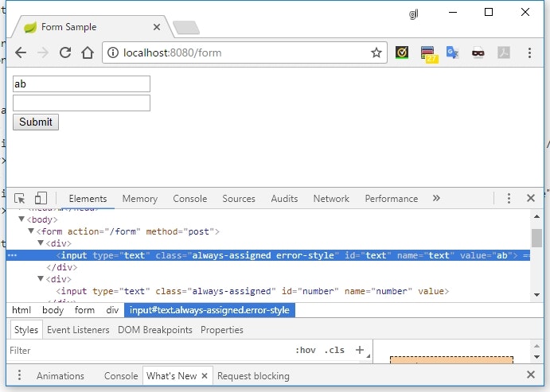Select input#text breadcrumb item
This screenshot has width=550, height=392.
coord(209,310)
